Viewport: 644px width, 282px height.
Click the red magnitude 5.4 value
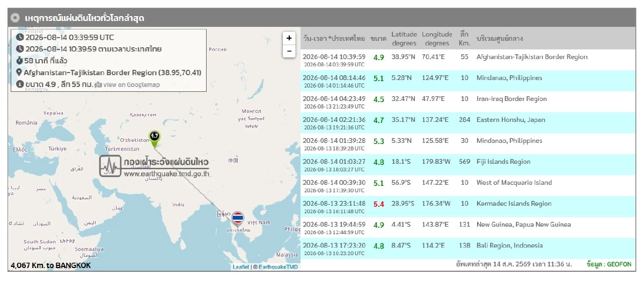(379, 204)
